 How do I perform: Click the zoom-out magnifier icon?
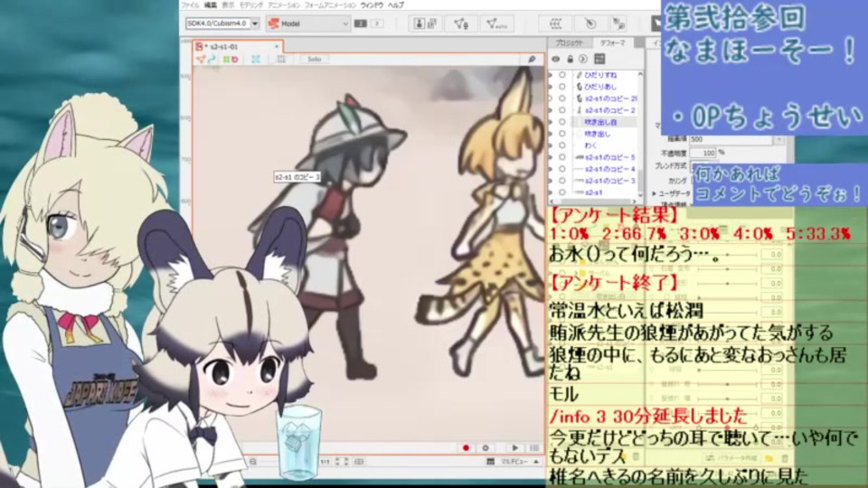(253, 462)
